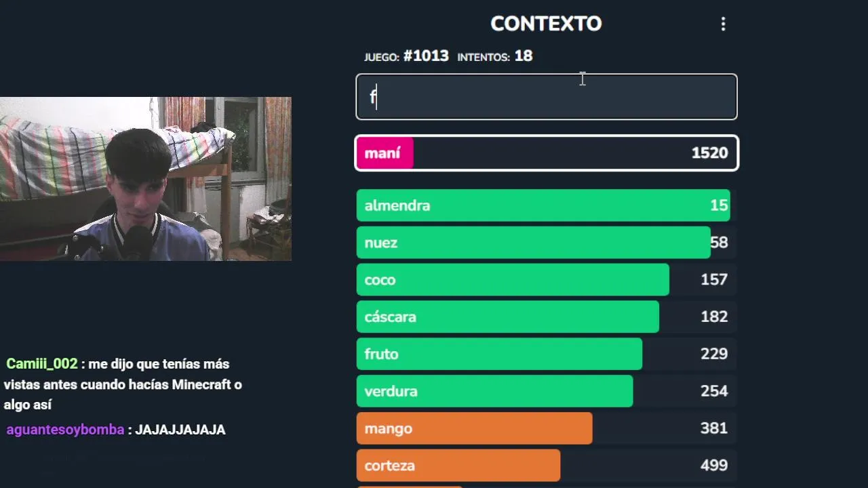The image size is (868, 488).
Task: Click the streamer webcam video
Action: (x=146, y=179)
